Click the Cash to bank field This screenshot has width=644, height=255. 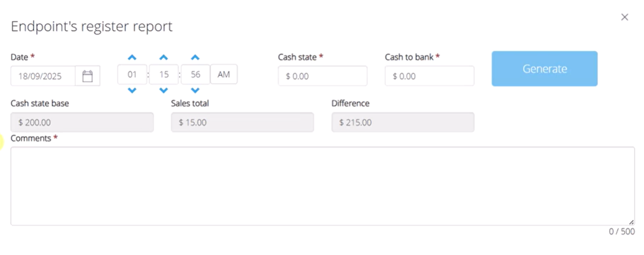click(429, 76)
